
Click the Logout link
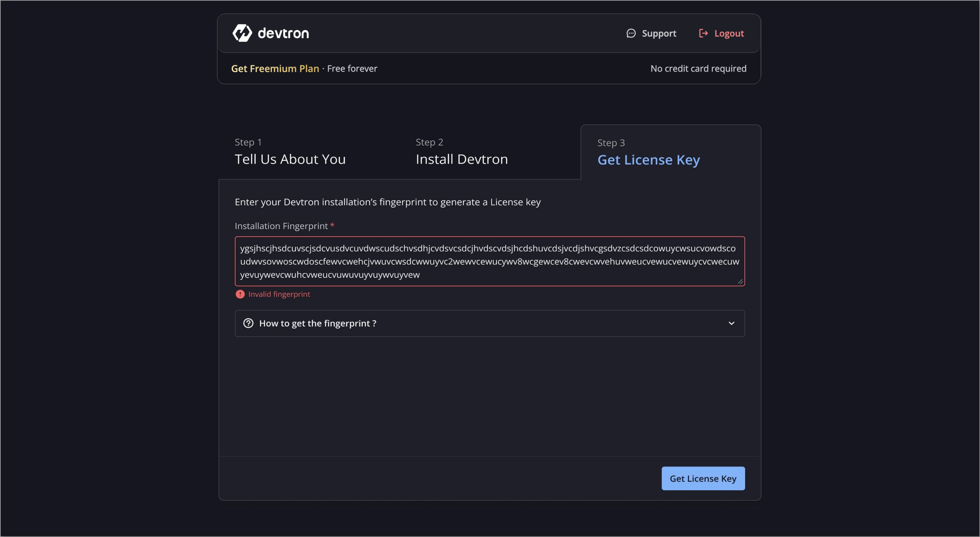[722, 34]
